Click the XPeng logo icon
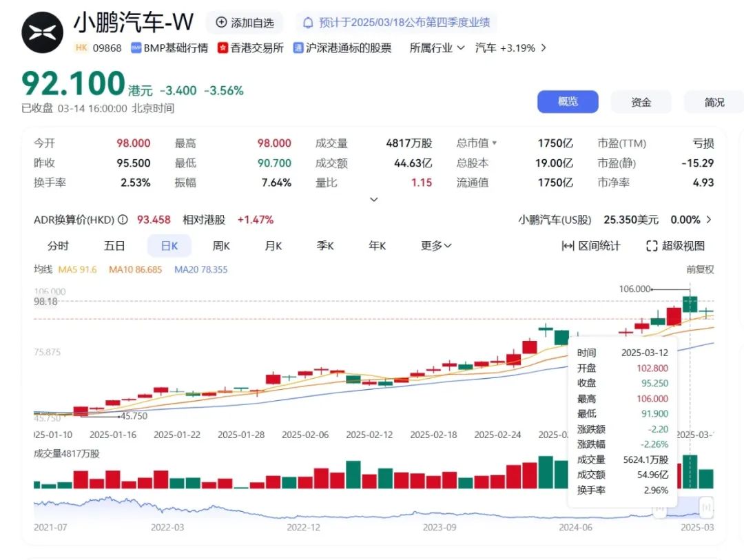Viewport: 744px width, 560px height. click(x=42, y=32)
